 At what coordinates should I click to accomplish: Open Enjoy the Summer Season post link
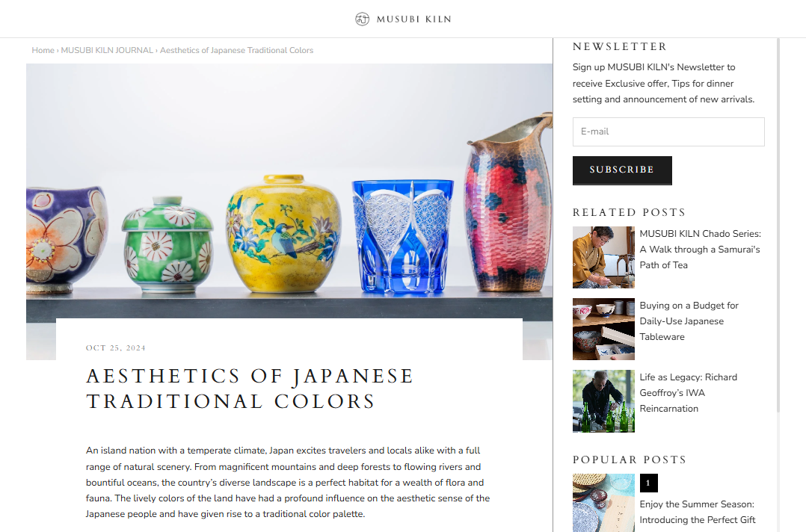pyautogui.click(x=697, y=512)
